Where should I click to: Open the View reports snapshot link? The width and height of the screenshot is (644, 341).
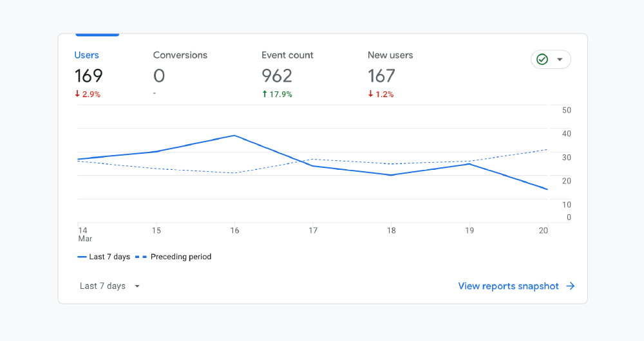[508, 286]
